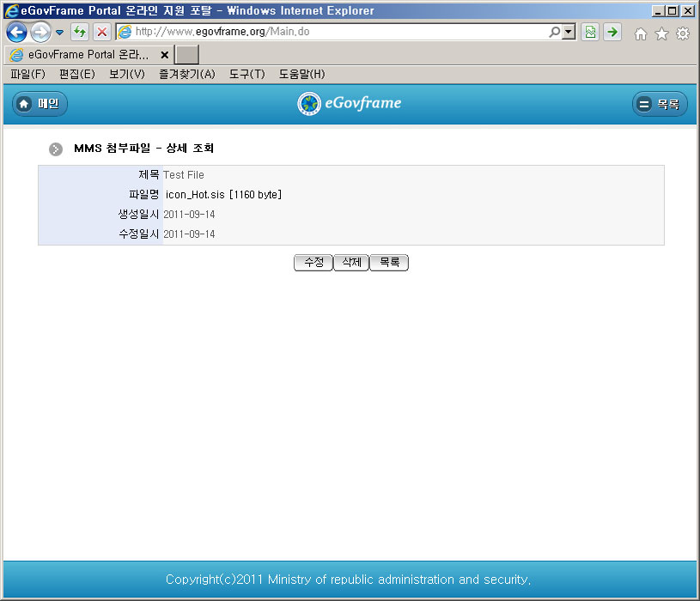Open the Tools gear icon
Viewport: 700px width, 601px height.
pyautogui.click(x=683, y=33)
